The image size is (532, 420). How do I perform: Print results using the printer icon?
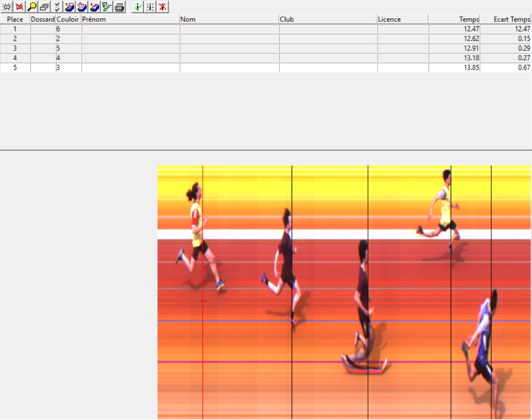point(119,7)
